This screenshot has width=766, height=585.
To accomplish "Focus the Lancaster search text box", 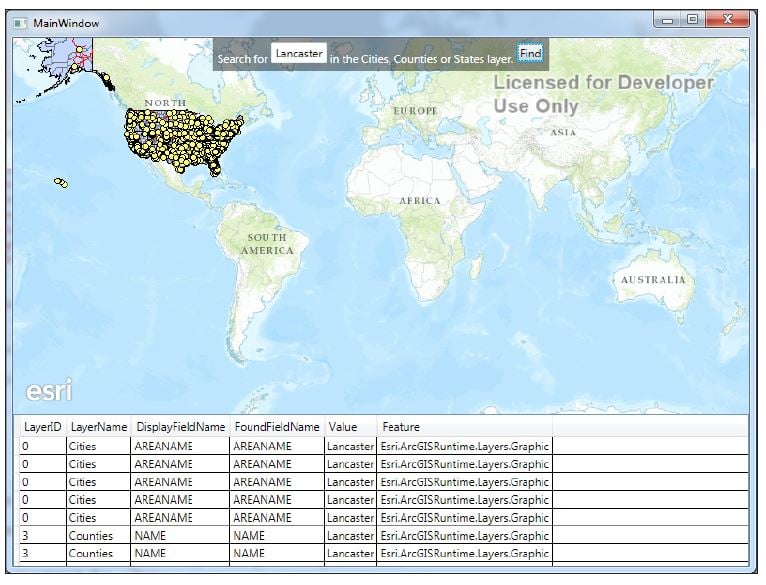I will 298,53.
